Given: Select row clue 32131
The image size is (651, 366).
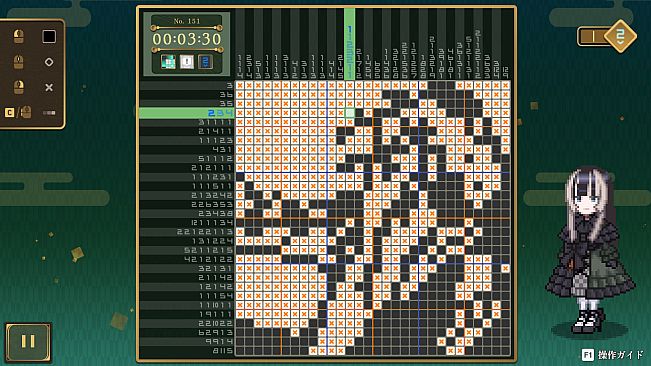Looking at the screenshot, I should (187, 268).
